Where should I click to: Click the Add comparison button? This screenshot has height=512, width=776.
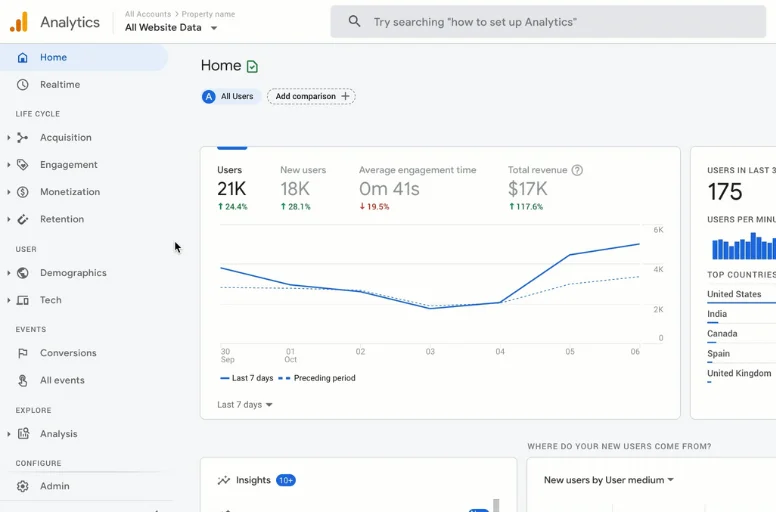click(311, 97)
